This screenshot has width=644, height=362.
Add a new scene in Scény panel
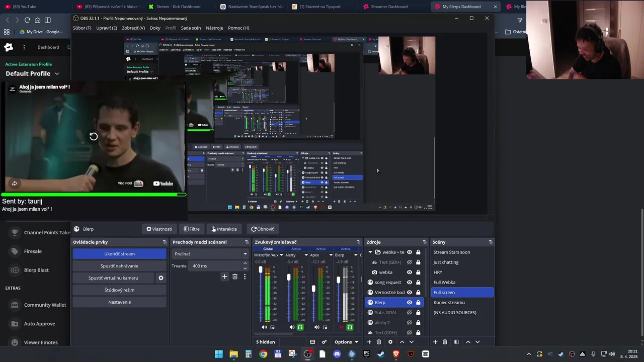pos(435,342)
